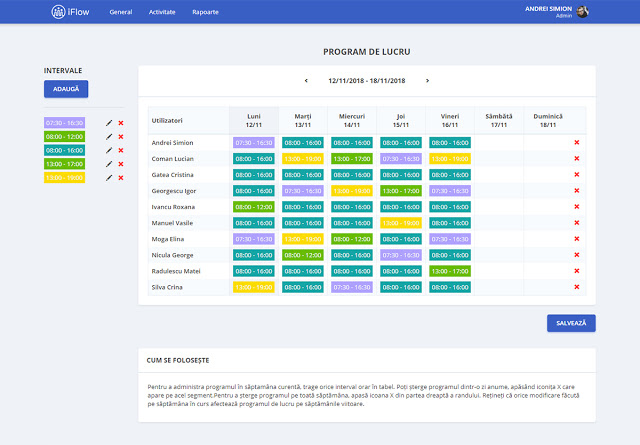Delete the 13:00 - 17:00 interval
Image resolution: width=640 pixels, height=445 pixels.
pyautogui.click(x=121, y=164)
